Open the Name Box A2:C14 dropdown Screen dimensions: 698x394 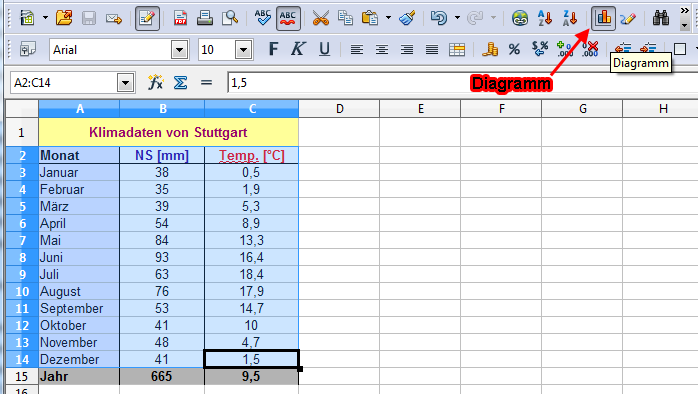(126, 83)
